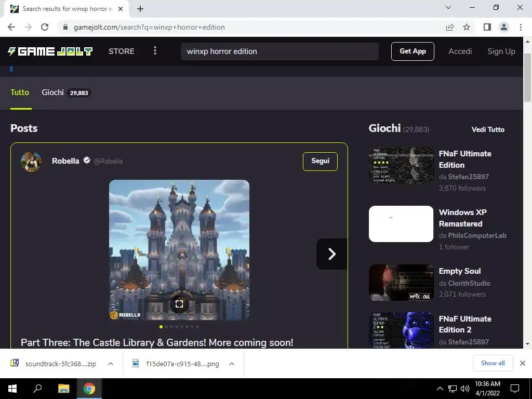Open the tab search dropdown chevron
Screen dimensions: 532x399
click(x=448, y=7)
